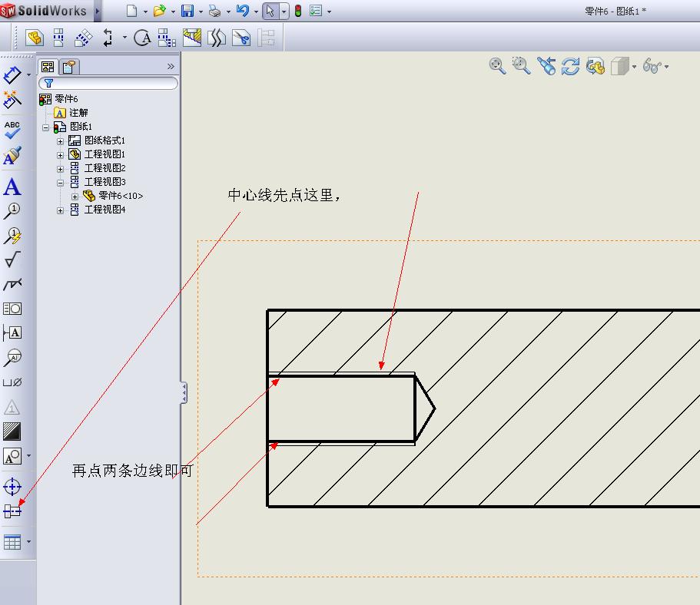This screenshot has width=700, height=605.
Task: Open an existing file
Action: (x=159, y=11)
